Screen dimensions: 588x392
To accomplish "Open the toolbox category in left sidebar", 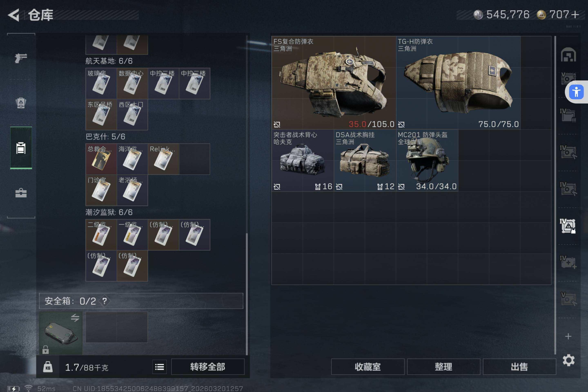I will [21, 193].
